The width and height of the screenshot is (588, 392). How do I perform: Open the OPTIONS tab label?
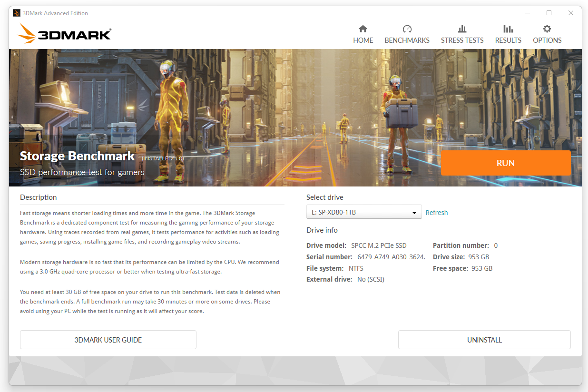[547, 40]
